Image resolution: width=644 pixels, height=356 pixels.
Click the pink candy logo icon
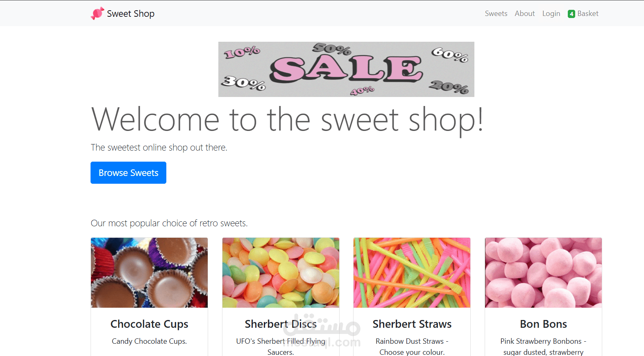point(97,13)
